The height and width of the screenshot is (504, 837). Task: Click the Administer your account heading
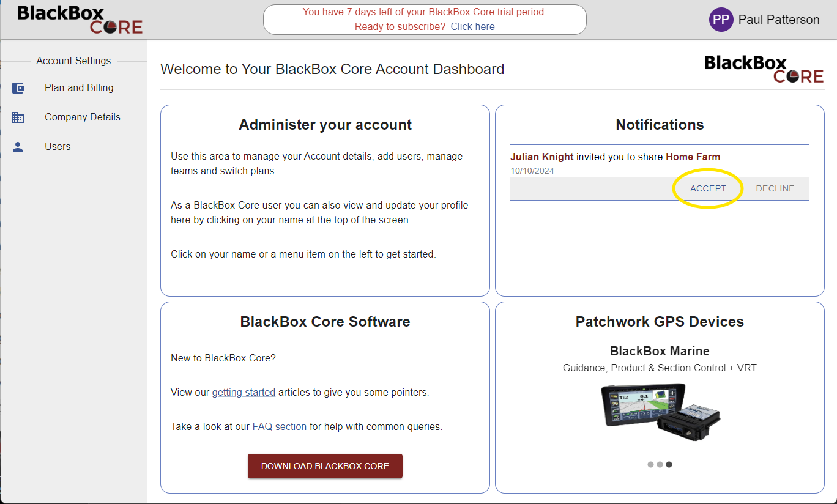(325, 125)
